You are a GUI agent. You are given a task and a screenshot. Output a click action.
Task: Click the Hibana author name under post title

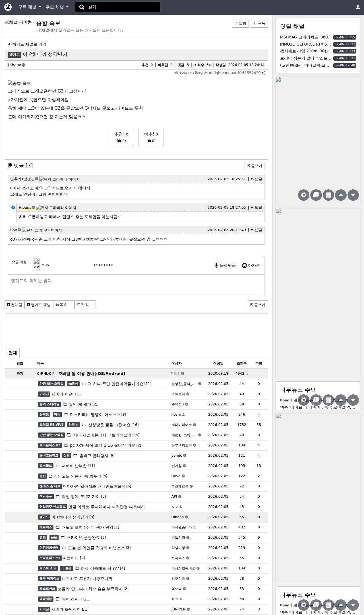15,65
